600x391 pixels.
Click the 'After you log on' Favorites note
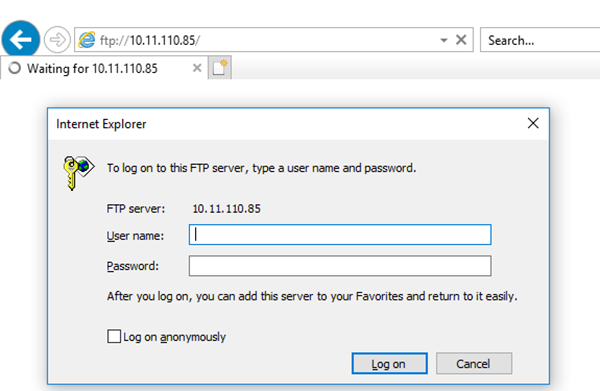point(312,297)
